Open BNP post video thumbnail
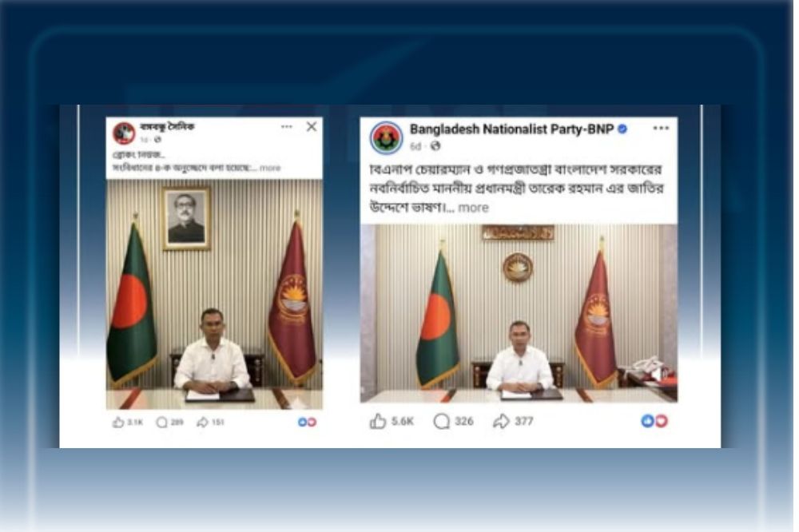The height and width of the screenshot is (532, 799). tap(519, 313)
